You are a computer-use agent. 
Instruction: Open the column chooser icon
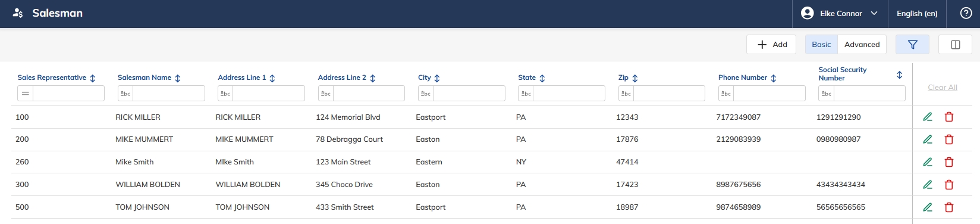pos(956,45)
